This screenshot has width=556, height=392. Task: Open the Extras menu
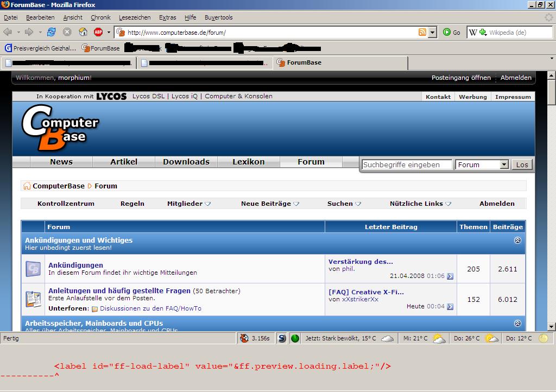(x=167, y=17)
